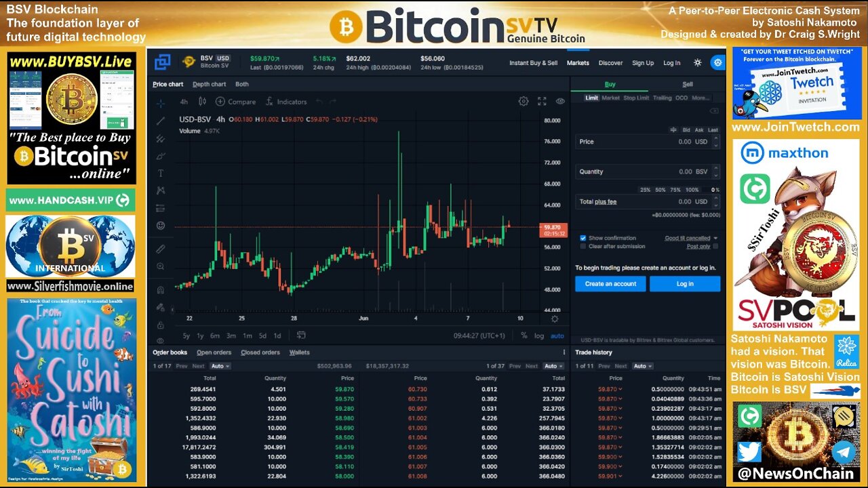Image resolution: width=868 pixels, height=488 pixels.
Task: Select the crosshair cursor tool
Action: pyautogui.click(x=161, y=104)
